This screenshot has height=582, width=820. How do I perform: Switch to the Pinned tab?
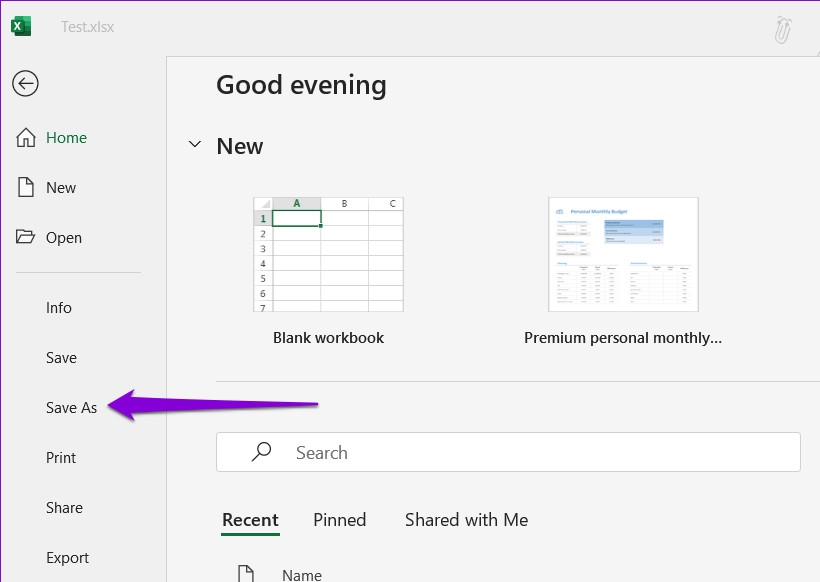pyautogui.click(x=339, y=520)
